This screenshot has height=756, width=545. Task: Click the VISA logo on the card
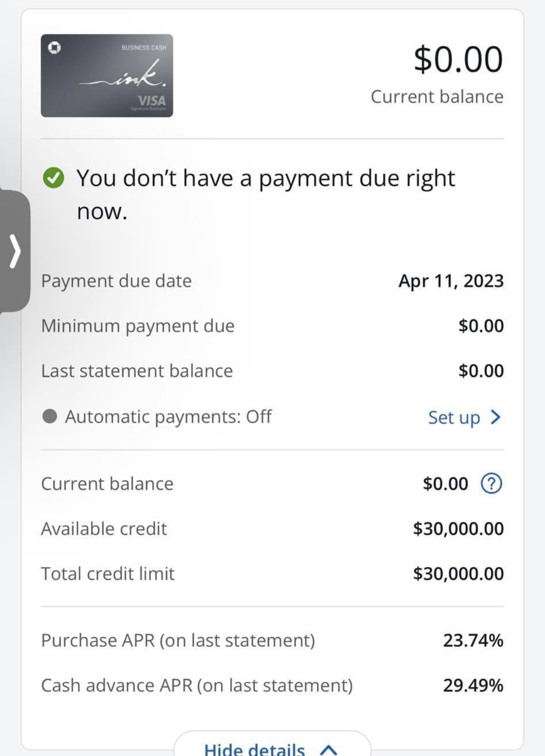(x=152, y=101)
